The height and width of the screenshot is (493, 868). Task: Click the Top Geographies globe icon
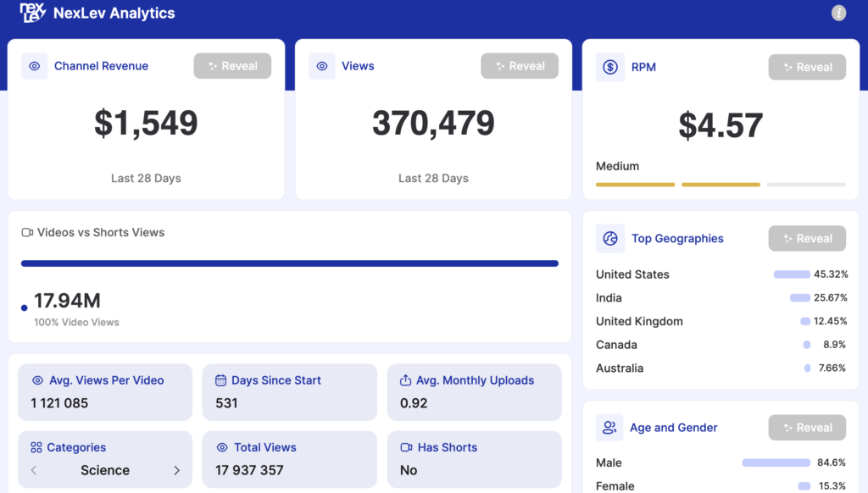point(610,239)
